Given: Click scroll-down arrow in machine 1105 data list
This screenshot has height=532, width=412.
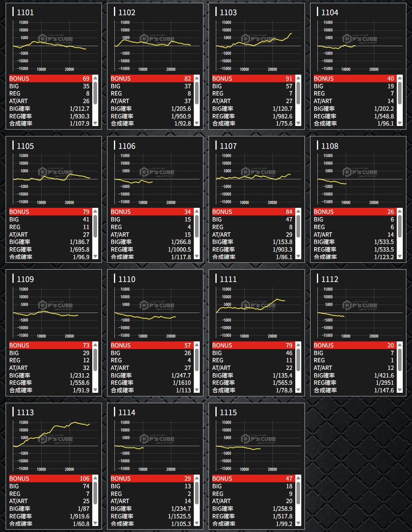Looking at the screenshot, I should 95,256.
